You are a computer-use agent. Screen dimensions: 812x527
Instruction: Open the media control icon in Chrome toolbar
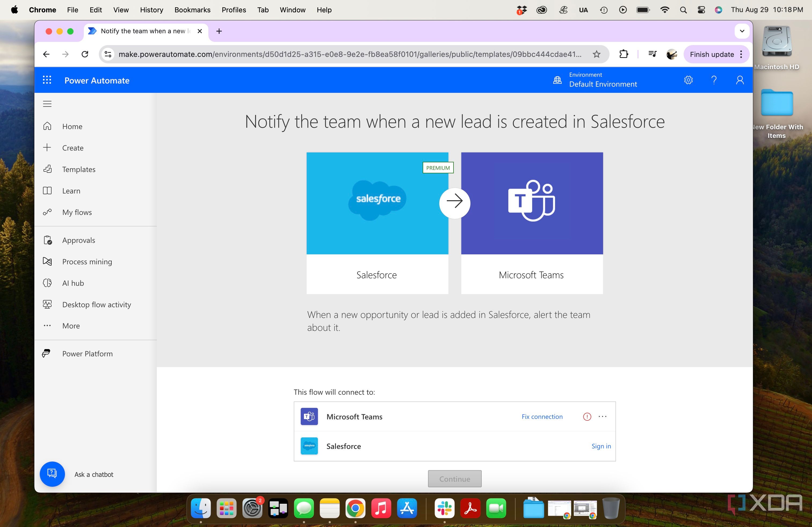652,54
